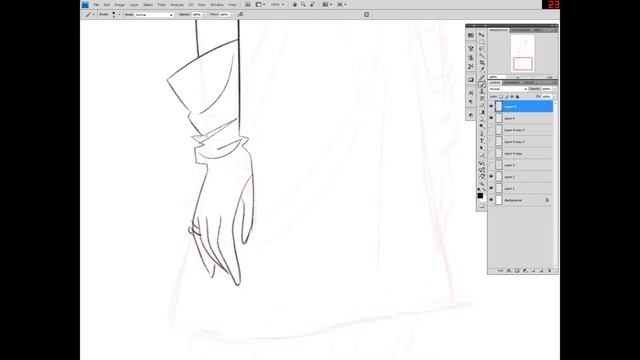Open the Tool Presets panel icon in the dock
The width and height of the screenshot is (640, 360).
[x=471, y=66]
